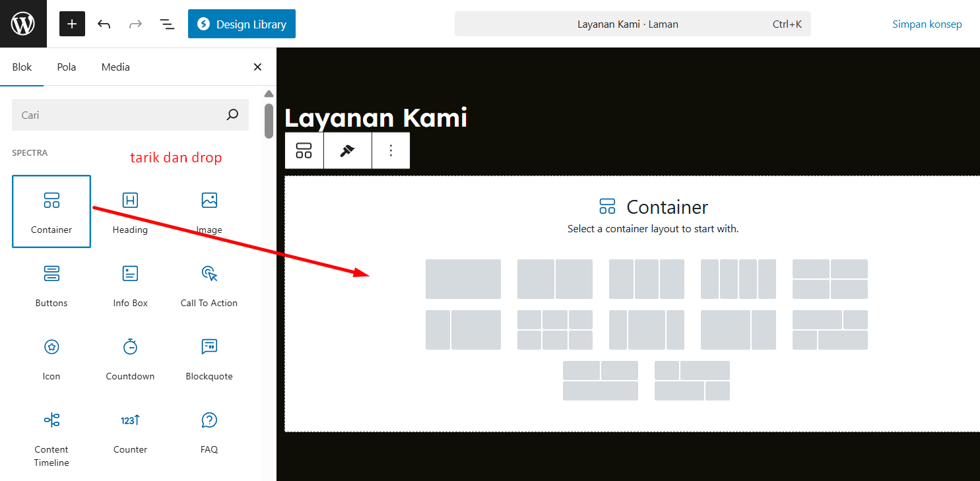Open the Design Library

pyautogui.click(x=242, y=24)
